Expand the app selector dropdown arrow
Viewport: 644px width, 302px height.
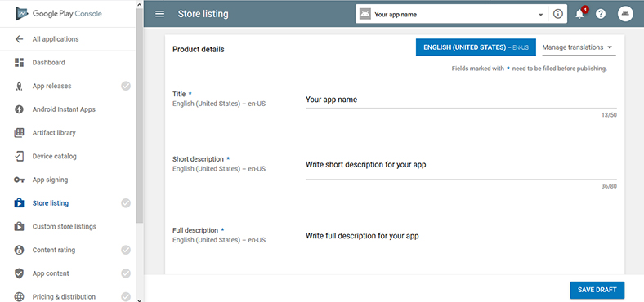coord(540,15)
